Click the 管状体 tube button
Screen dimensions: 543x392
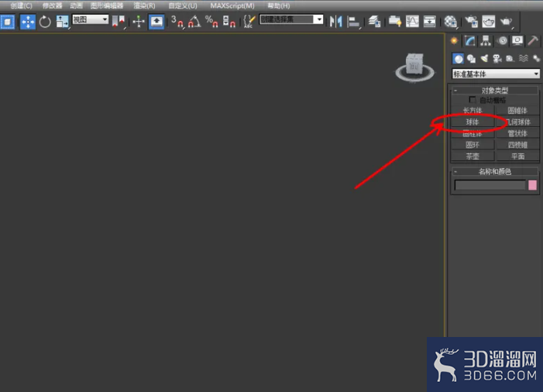[x=517, y=133]
